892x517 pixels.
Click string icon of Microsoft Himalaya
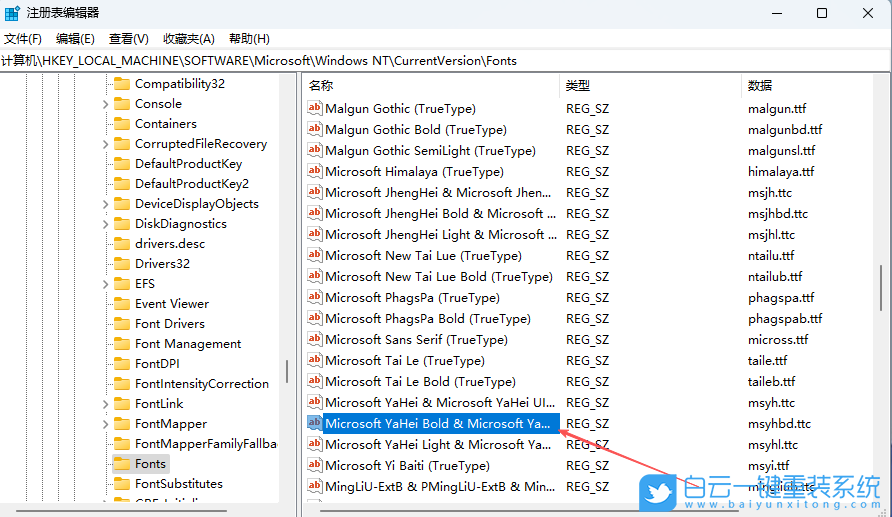[x=315, y=171]
